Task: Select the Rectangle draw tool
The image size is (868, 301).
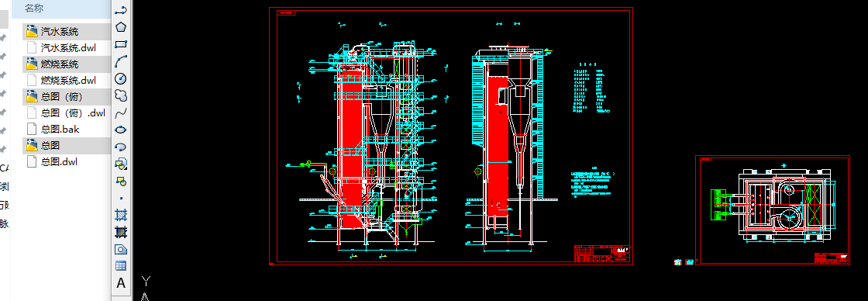Action: (x=120, y=43)
